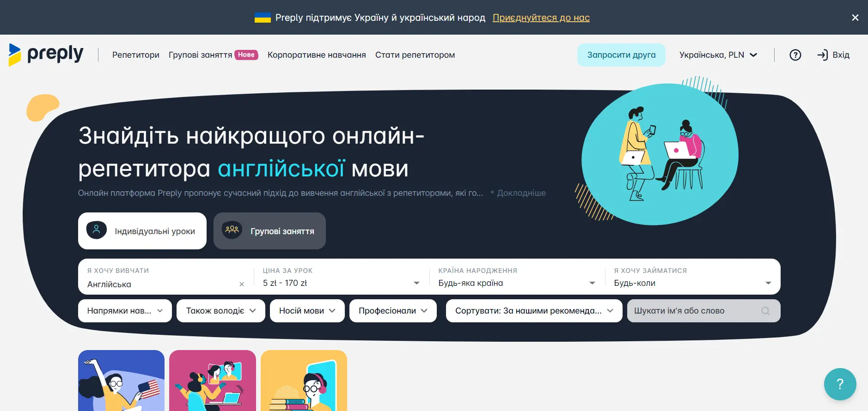Image resolution: width=868 pixels, height=411 pixels.
Task: Open the Українська, PLN language selector
Action: pos(718,55)
